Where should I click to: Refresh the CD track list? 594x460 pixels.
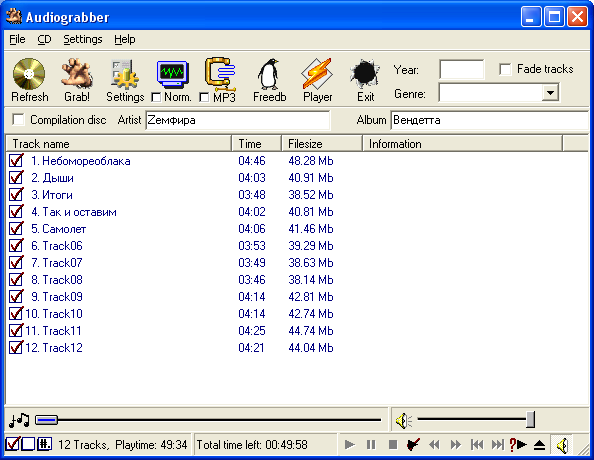[29, 74]
